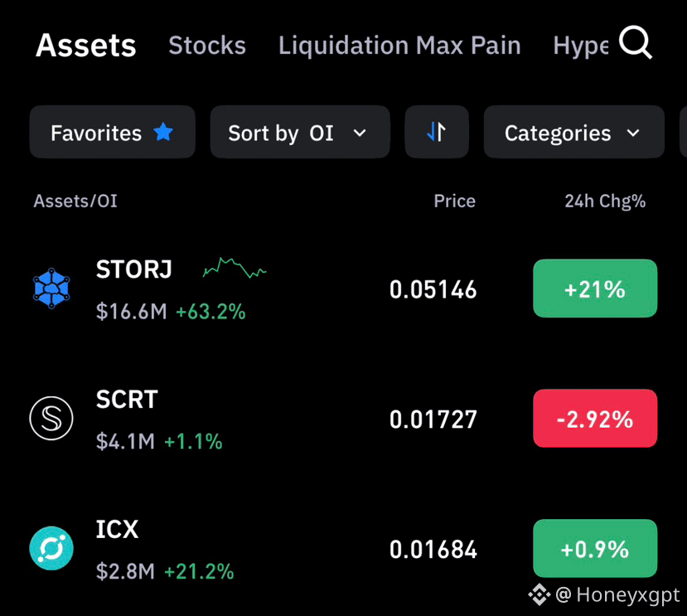
Task: Open the Categories dropdown
Action: point(574,132)
